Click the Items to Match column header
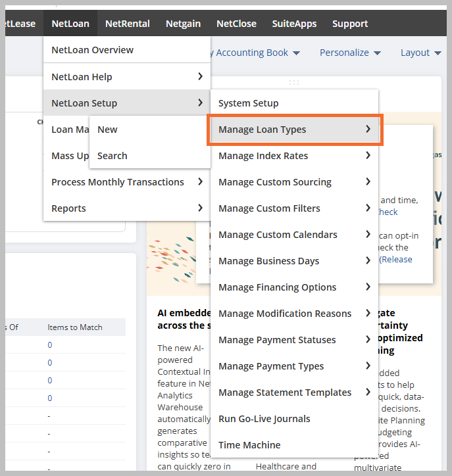Image resolution: width=452 pixels, height=476 pixels. 75,327
